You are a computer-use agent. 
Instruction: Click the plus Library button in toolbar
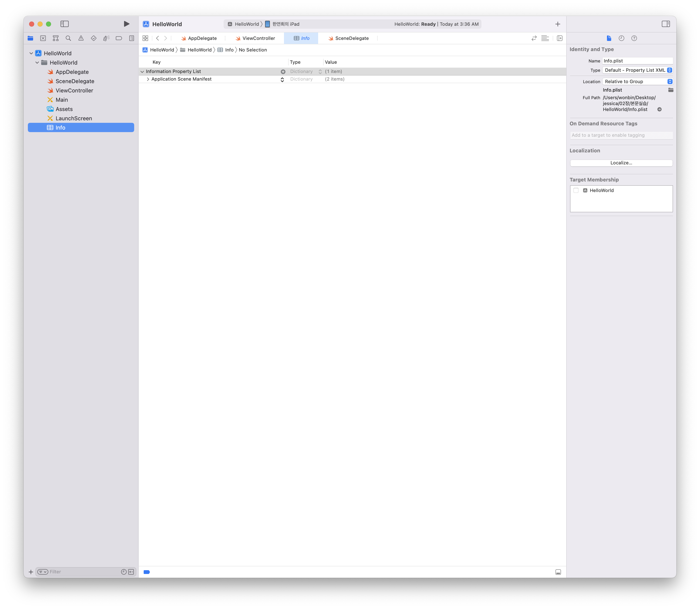[x=558, y=24]
